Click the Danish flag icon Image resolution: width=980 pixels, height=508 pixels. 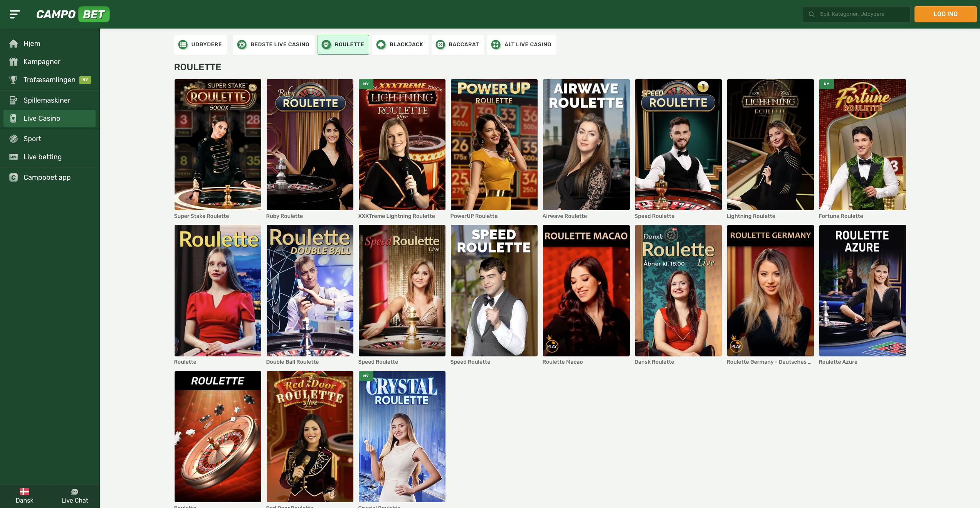[25, 491]
